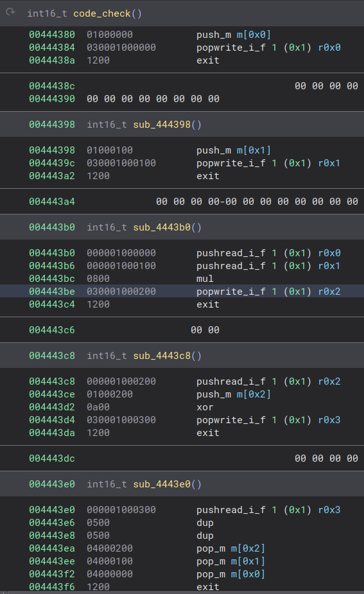Click the address 004443a4 padding row
Image resolution: width=364 pixels, height=594 pixels.
(182, 202)
